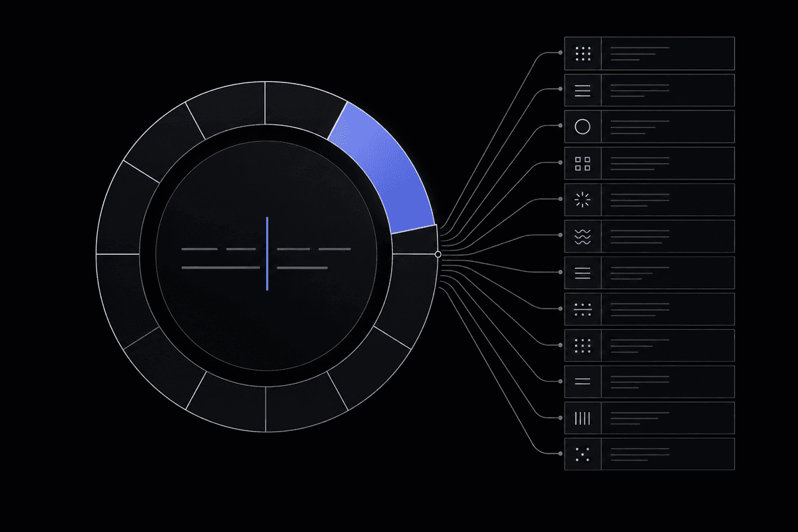Image resolution: width=798 pixels, height=532 pixels.
Task: Click the three-line icon above the circle icon
Action: pyautogui.click(x=583, y=90)
